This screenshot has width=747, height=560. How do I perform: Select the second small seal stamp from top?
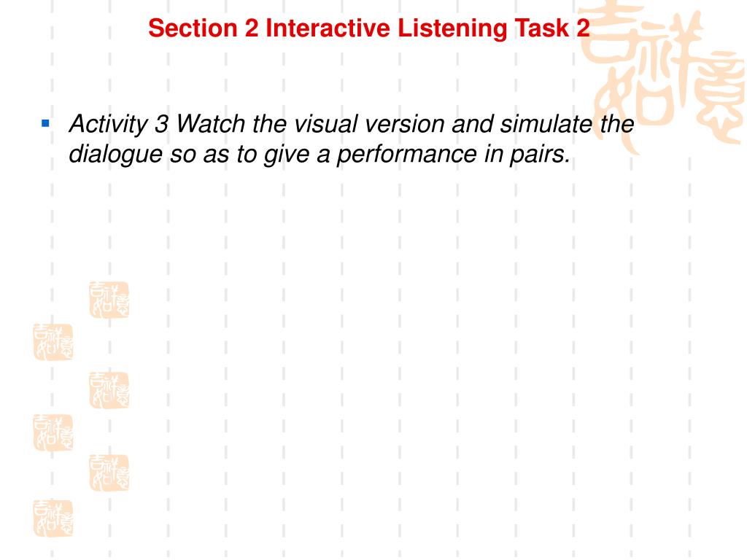(x=53, y=343)
